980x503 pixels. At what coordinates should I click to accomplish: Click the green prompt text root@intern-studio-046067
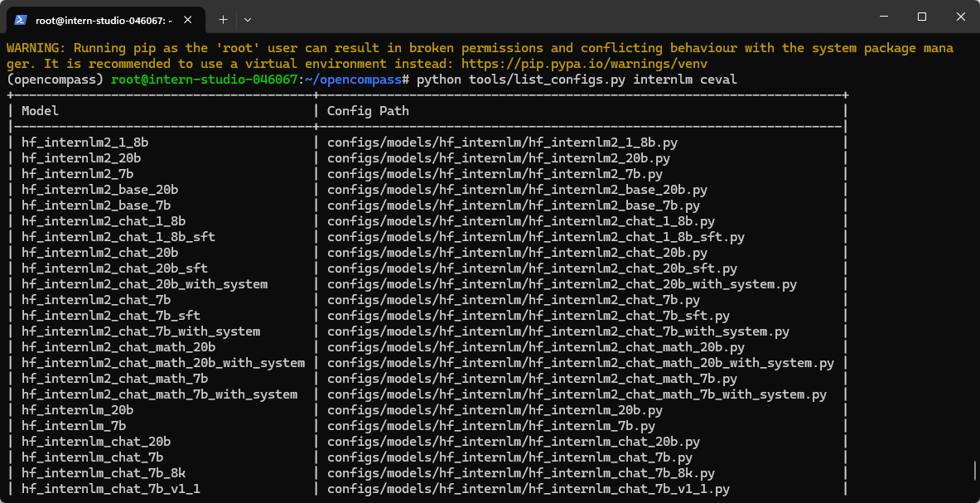tap(205, 80)
